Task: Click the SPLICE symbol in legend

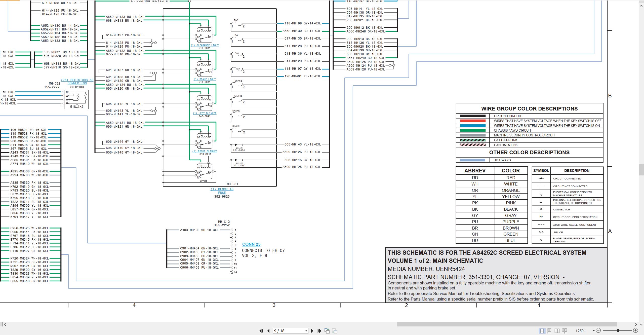Action: (541, 232)
